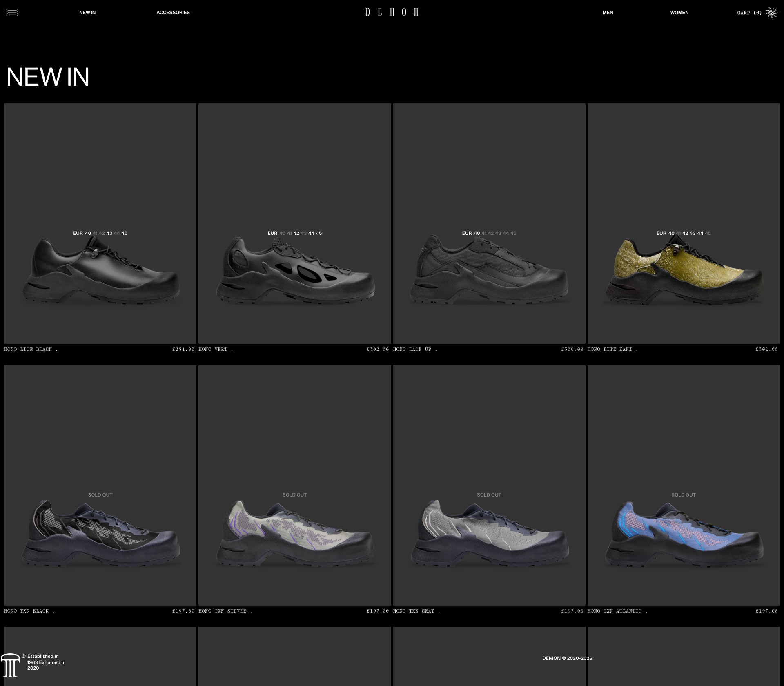This screenshot has height=686, width=784.
Task: Select EUR 43 size for Hono Lite Kaki
Action: (x=693, y=233)
